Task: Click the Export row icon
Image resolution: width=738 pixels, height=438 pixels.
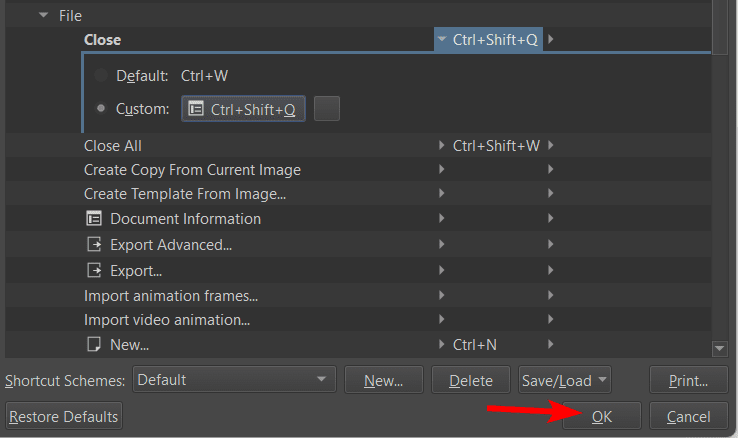Action: pos(94,270)
